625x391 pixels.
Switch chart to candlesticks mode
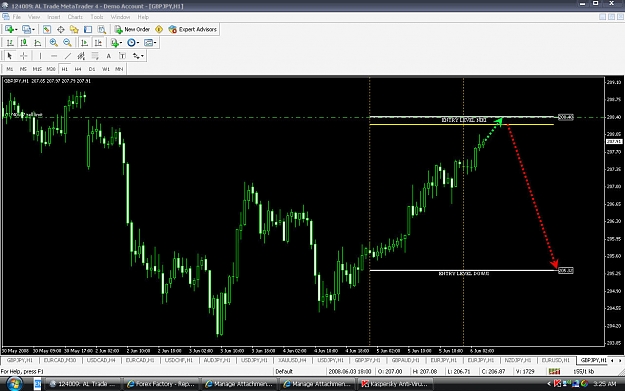pos(24,43)
